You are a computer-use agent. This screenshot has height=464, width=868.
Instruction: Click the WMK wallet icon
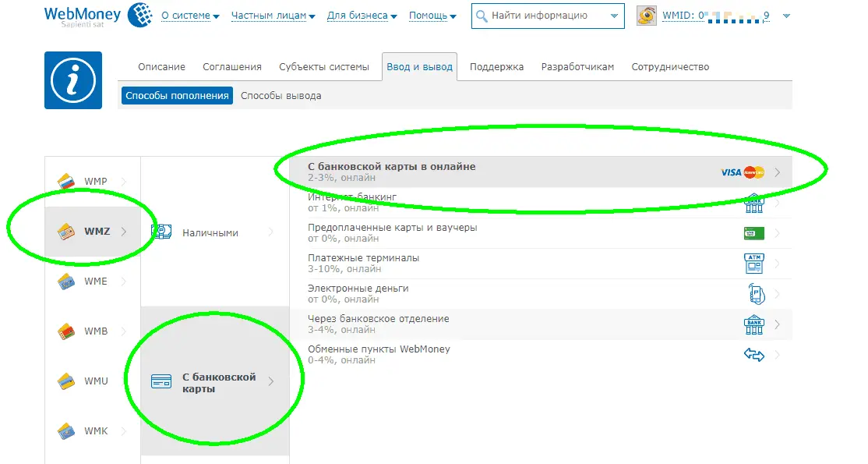(x=66, y=430)
